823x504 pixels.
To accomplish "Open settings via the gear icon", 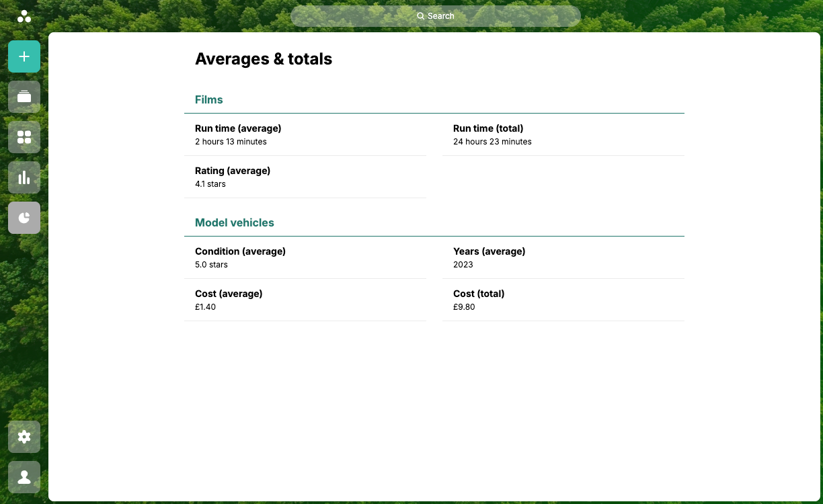I will tap(24, 437).
